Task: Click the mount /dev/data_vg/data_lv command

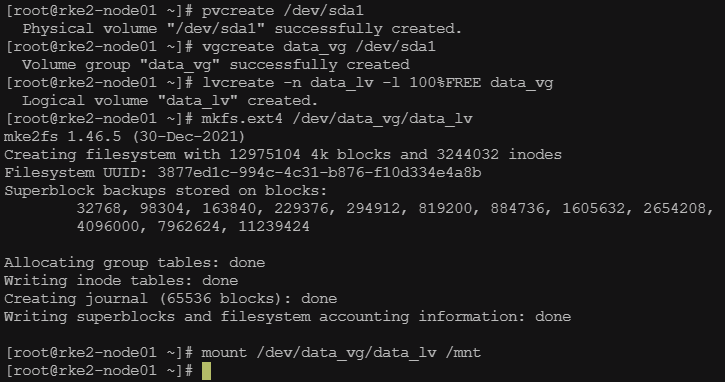Action: click(x=341, y=353)
